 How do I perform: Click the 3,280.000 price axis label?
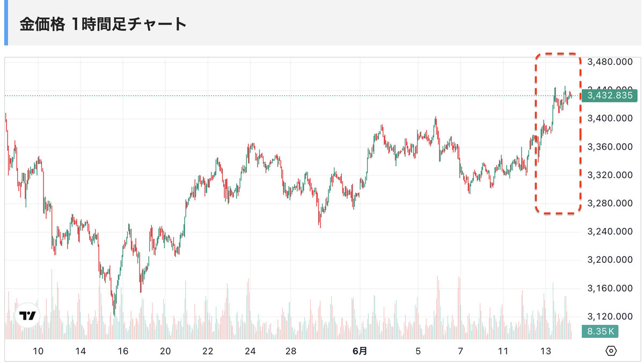tap(610, 204)
